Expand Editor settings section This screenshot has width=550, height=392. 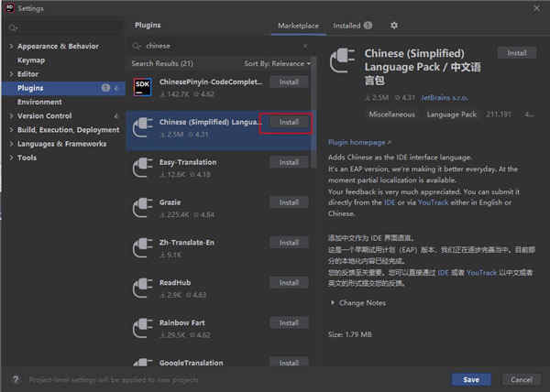point(11,74)
